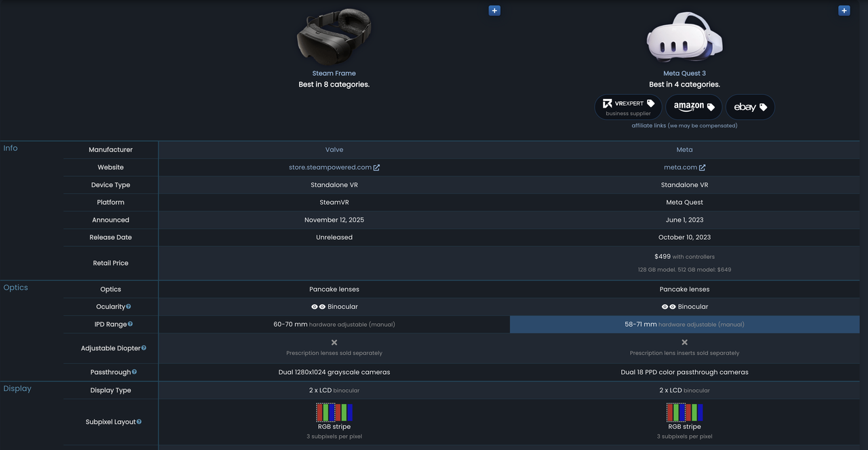
Task: Open the Meta Quest 3 product link
Action: coord(684,73)
